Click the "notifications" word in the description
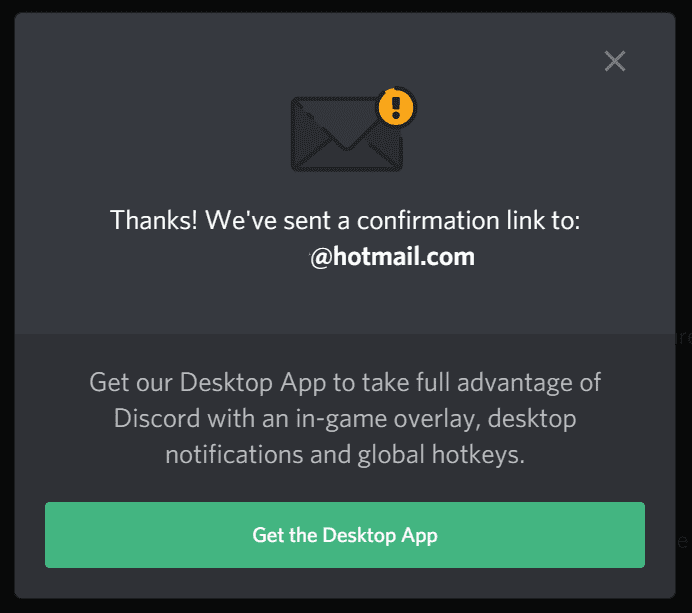Screen dimensions: 692x613 [234, 455]
